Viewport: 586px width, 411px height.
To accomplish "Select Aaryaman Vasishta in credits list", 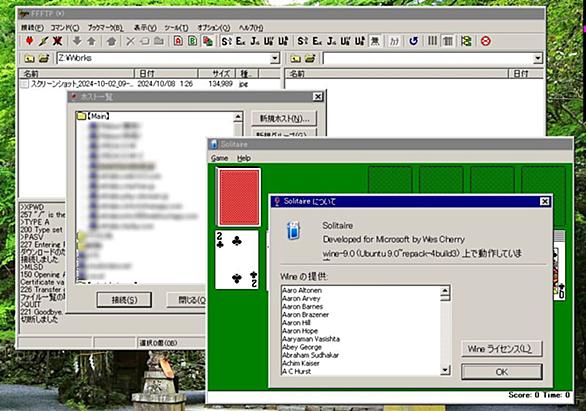I will [311, 339].
